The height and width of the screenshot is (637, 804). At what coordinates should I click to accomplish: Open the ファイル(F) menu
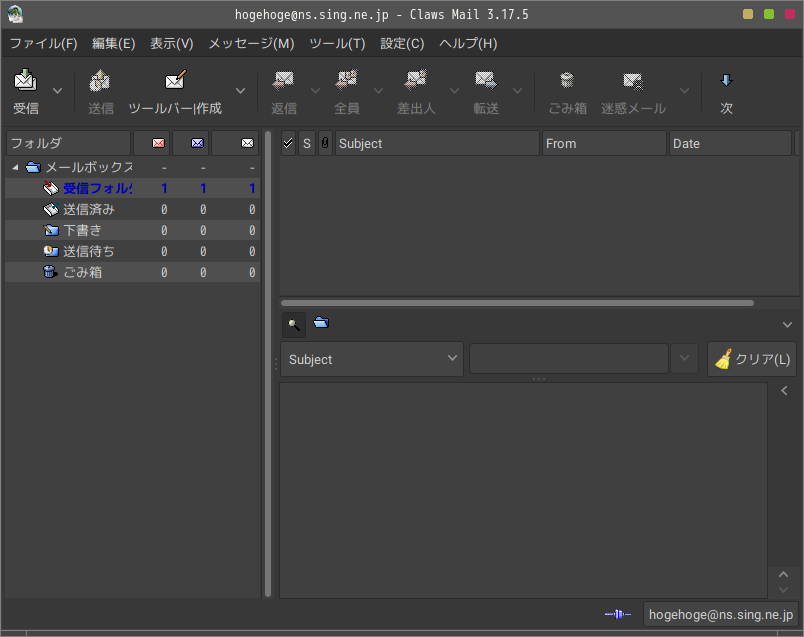44,44
